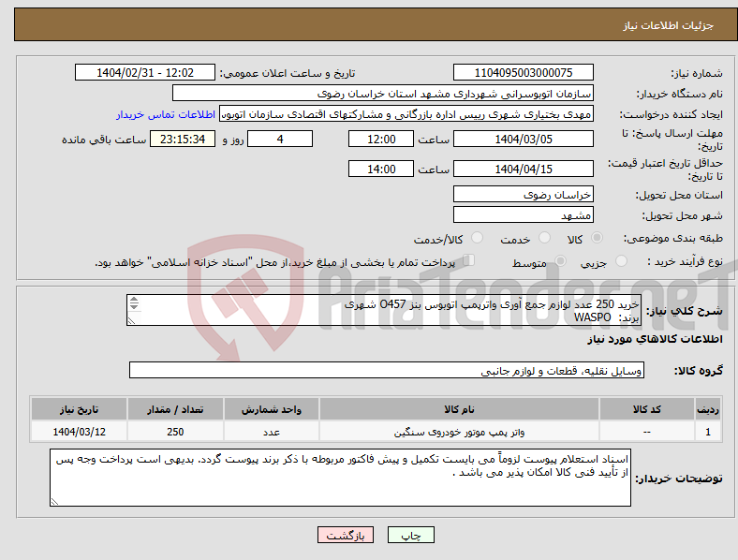Image resolution: width=738 pixels, height=560 pixels.
Task: Click the شماره نیاز number field
Action: [x=524, y=72]
